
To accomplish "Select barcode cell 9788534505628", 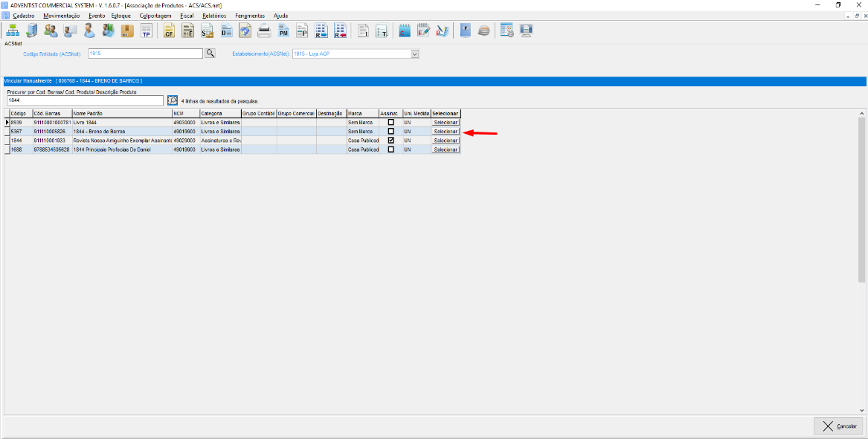I will tap(52, 150).
